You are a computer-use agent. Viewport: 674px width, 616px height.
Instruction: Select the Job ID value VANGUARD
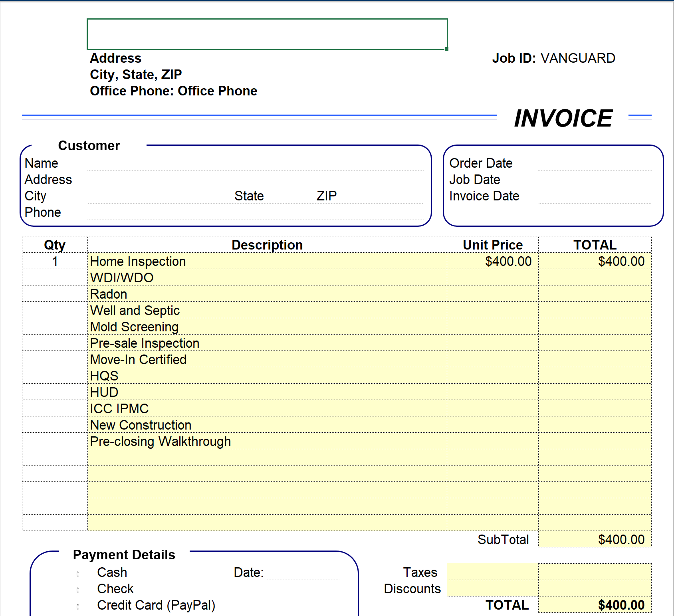point(577,58)
